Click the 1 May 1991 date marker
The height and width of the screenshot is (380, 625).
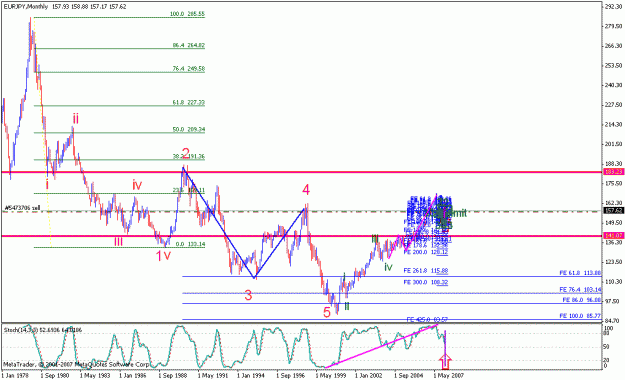[x=212, y=376]
